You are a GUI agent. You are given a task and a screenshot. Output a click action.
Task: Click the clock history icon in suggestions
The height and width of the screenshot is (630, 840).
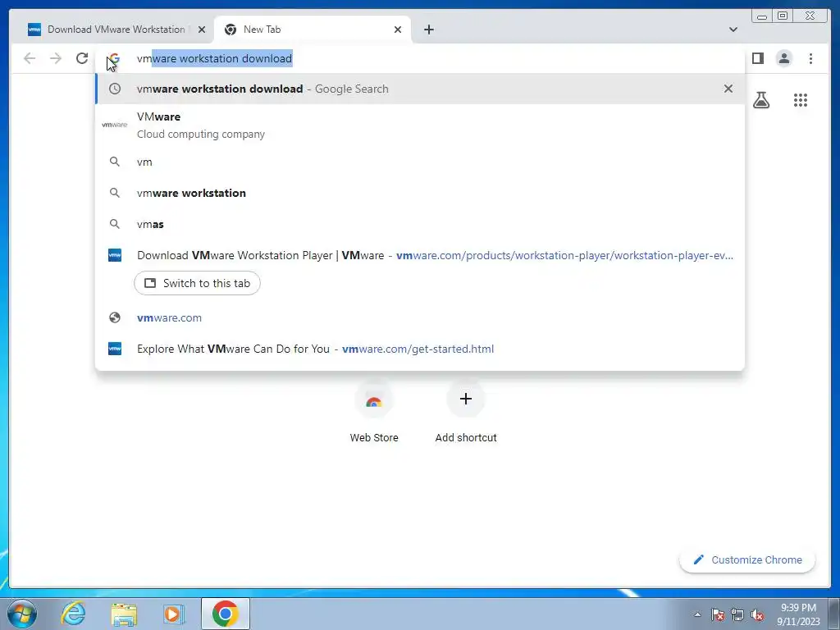[115, 89]
